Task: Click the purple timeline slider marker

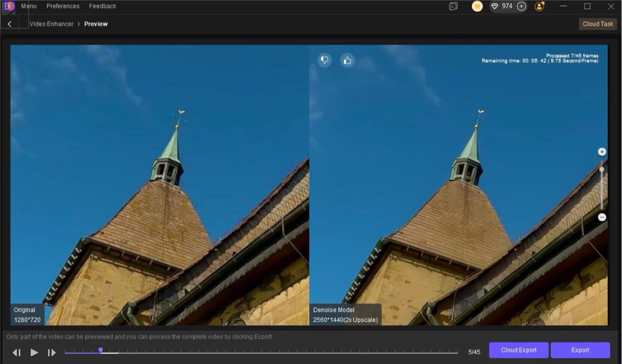Action: point(101,350)
